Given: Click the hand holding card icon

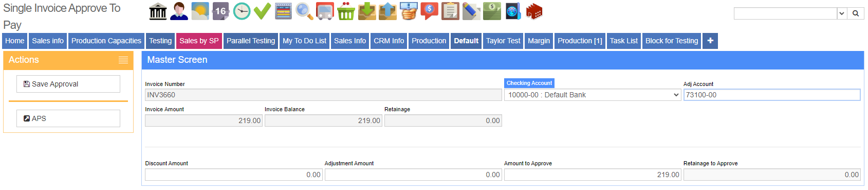Looking at the screenshot, I should (409, 11).
